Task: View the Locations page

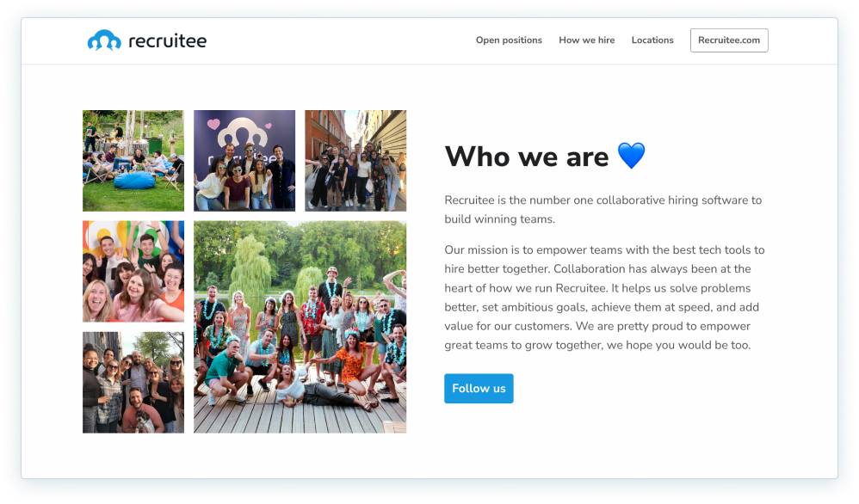Action: tap(652, 40)
